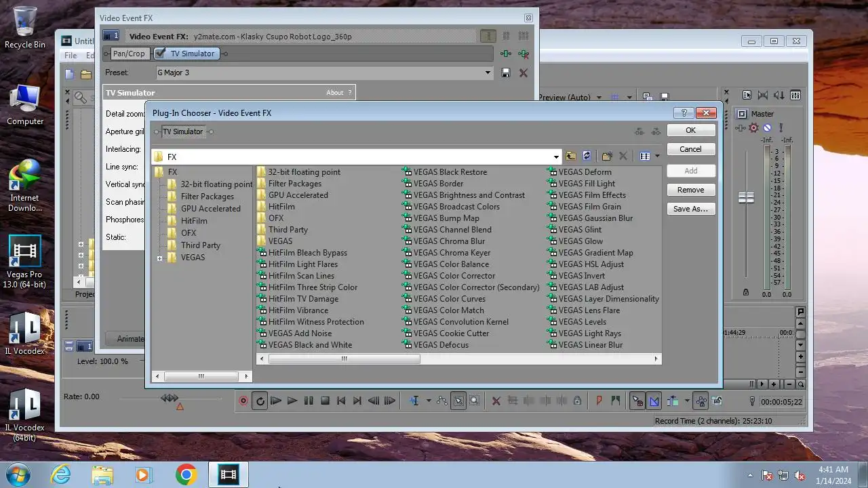Viewport: 868px width, 488px height.
Task: Remove selected plug-in in Video Event FX
Action: (x=523, y=54)
